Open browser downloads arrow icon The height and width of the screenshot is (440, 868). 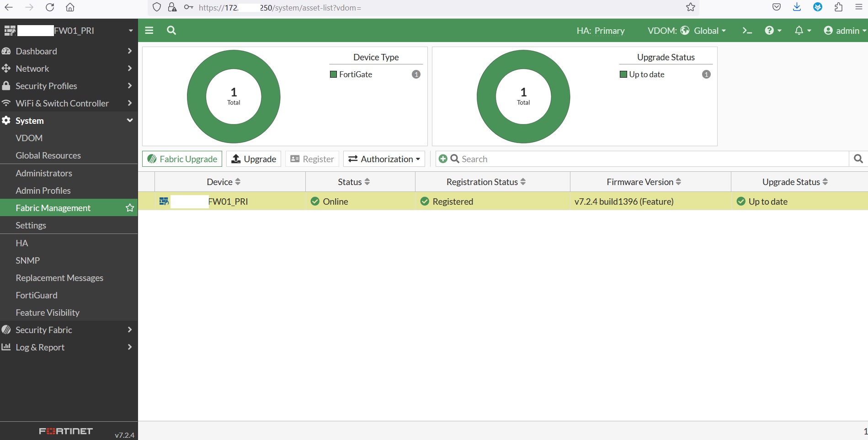point(797,7)
